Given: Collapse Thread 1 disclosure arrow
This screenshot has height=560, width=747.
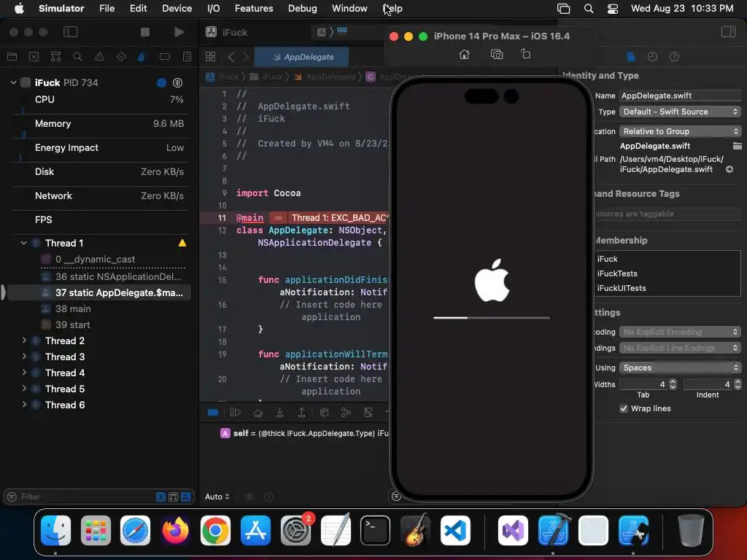Looking at the screenshot, I should (23, 243).
